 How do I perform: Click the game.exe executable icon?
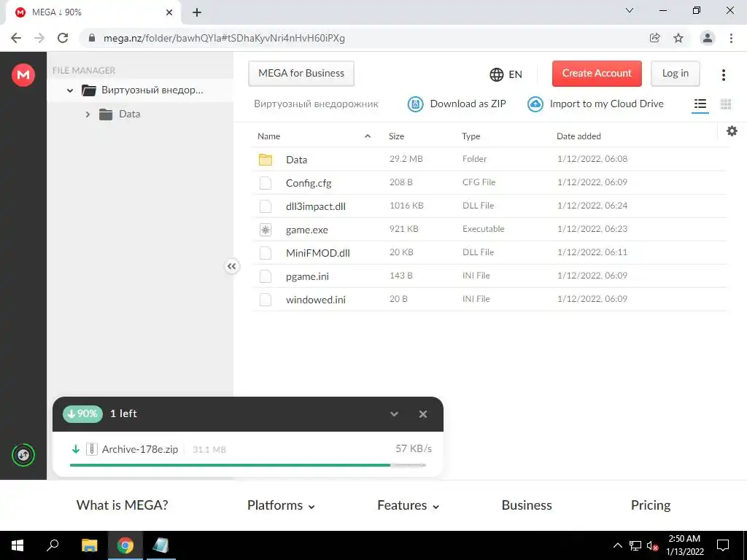(266, 230)
